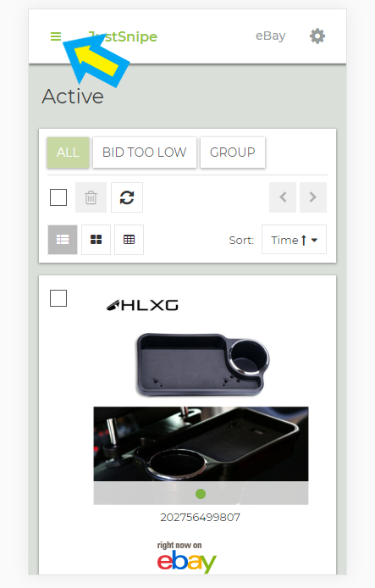The height and width of the screenshot is (588, 375).
Task: Click the trash delete icon
Action: click(91, 197)
